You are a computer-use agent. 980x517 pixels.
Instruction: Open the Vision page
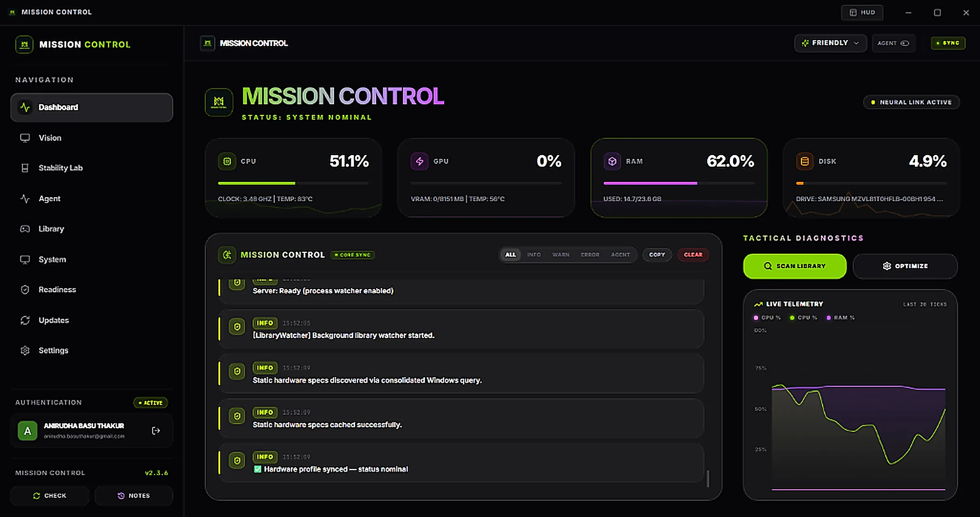(91, 138)
